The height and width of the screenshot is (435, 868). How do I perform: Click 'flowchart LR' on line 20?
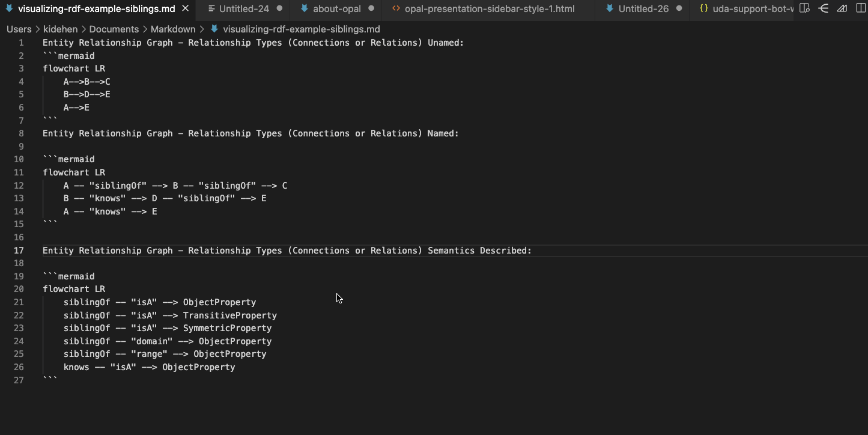[x=74, y=289]
